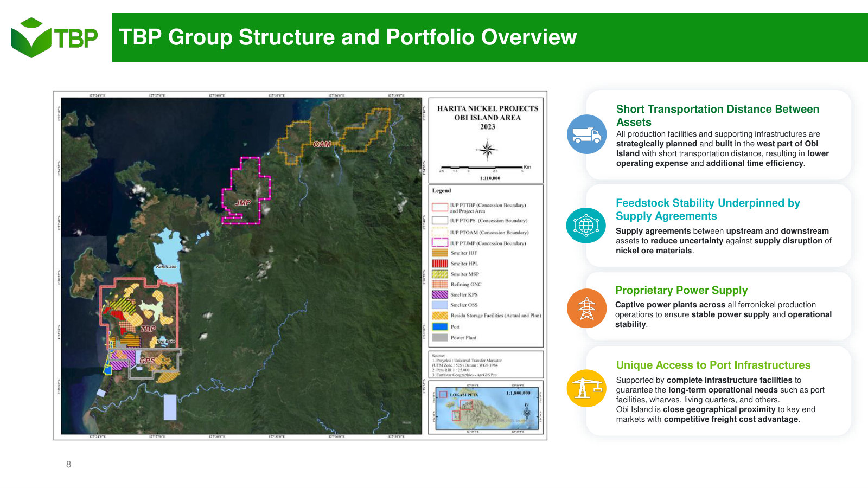Click the 'Refining ONC' legend label
This screenshot has width=868, height=488.
[x=466, y=284]
